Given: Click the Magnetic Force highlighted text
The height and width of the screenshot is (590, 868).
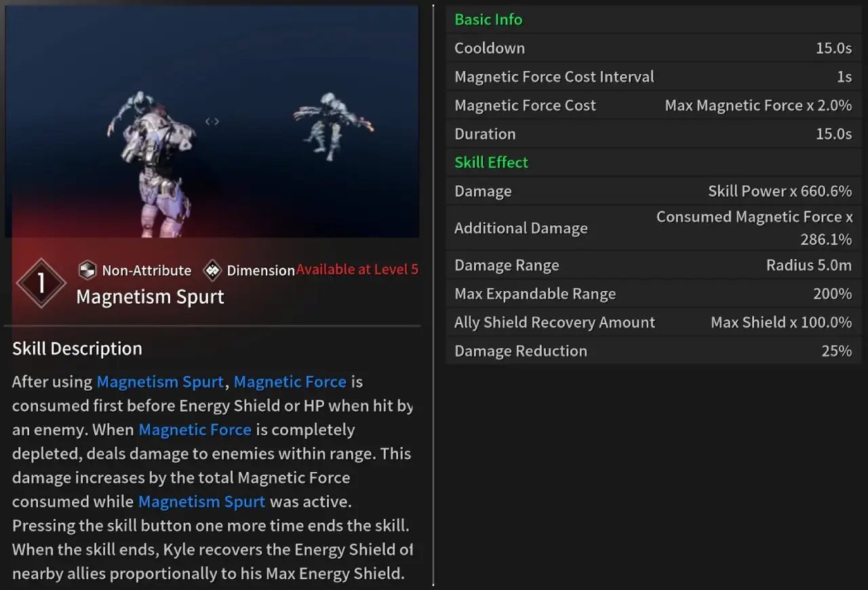Looking at the screenshot, I should (x=290, y=382).
